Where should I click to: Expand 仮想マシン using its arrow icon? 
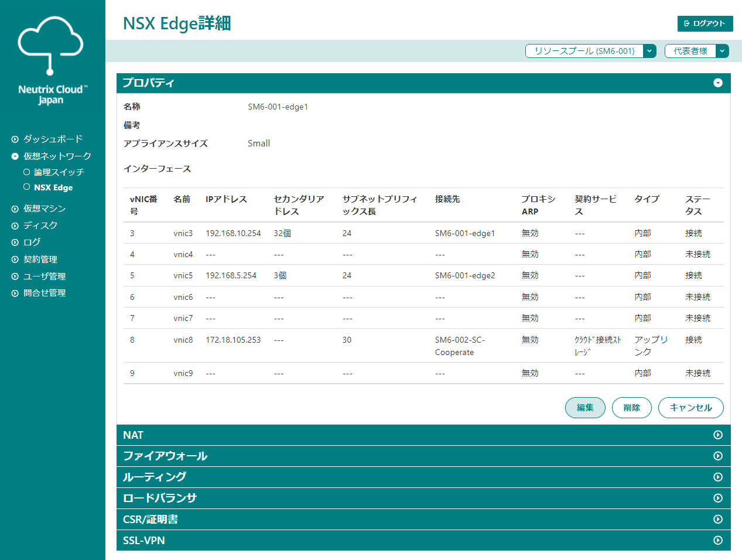pos(15,209)
